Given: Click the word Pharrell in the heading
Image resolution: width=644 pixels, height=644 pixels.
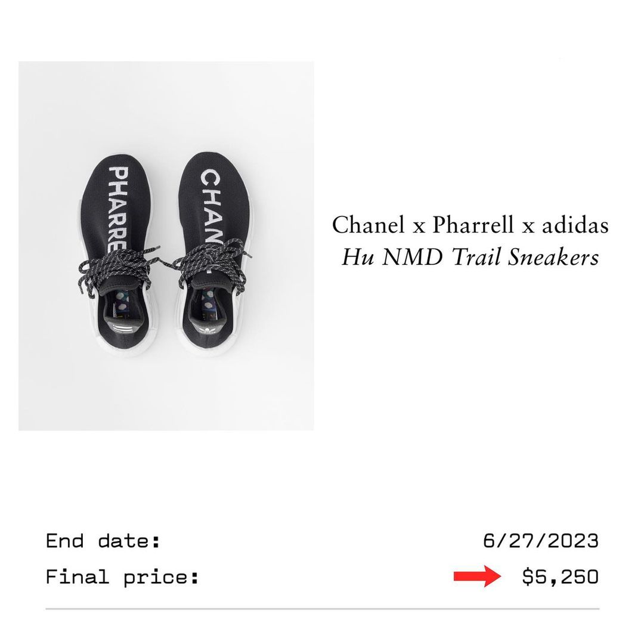Looking at the screenshot, I should pyautogui.click(x=473, y=225).
